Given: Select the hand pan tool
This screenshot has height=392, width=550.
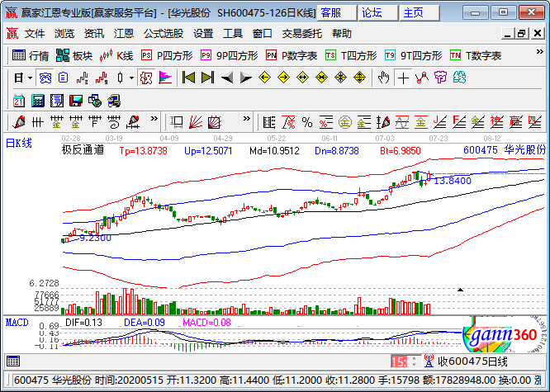Looking at the screenshot, I should (x=384, y=78).
